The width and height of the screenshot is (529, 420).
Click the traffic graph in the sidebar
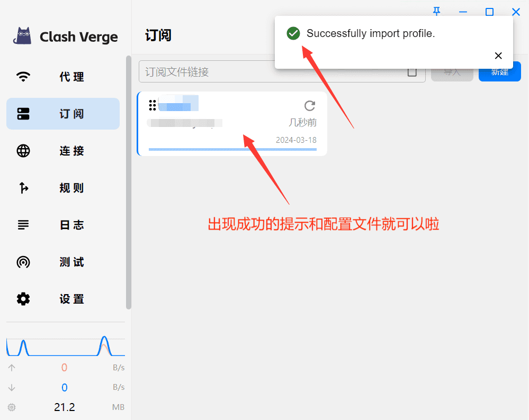click(x=66, y=345)
